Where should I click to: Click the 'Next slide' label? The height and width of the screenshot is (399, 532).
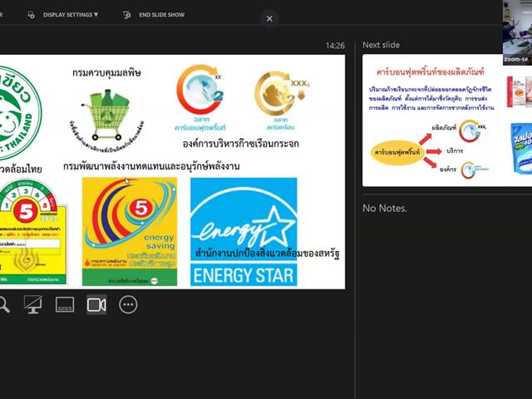(381, 45)
